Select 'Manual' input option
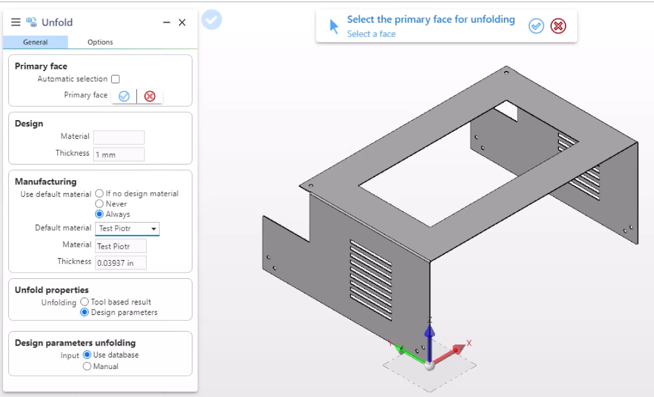The width and height of the screenshot is (654, 397). pos(87,367)
